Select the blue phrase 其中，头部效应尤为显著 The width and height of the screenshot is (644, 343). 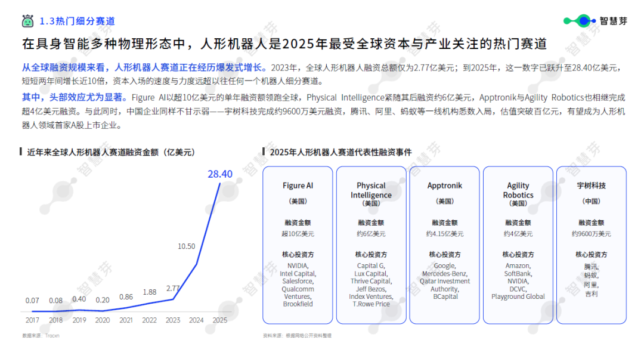[75, 97]
